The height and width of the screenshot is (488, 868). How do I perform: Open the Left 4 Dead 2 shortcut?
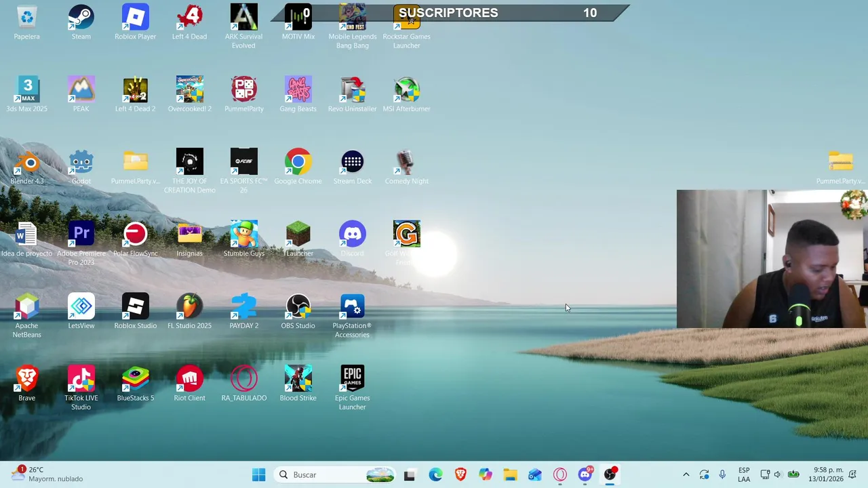tap(135, 94)
